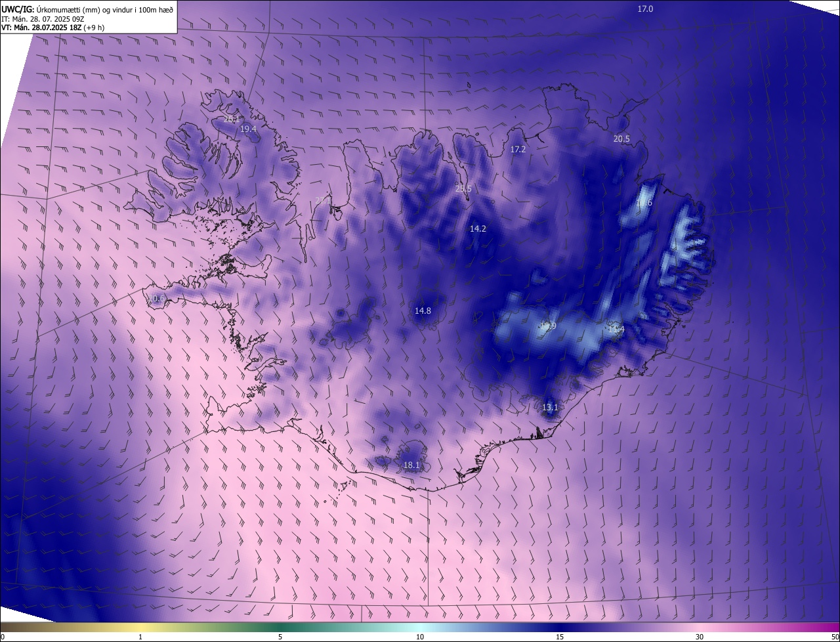Click the 25.5 value label
Viewport: 840px width, 642px height.
(463, 189)
